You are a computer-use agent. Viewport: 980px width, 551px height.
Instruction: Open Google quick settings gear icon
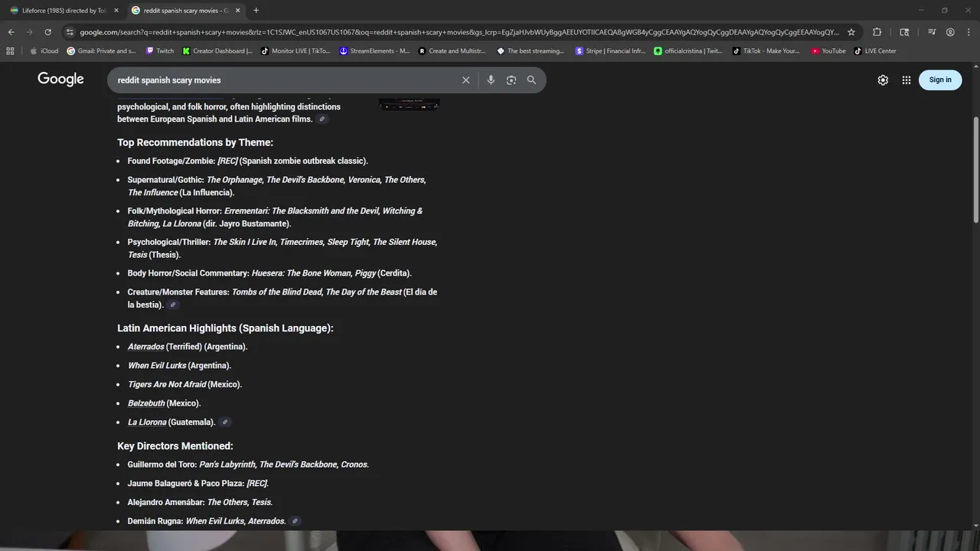[883, 80]
